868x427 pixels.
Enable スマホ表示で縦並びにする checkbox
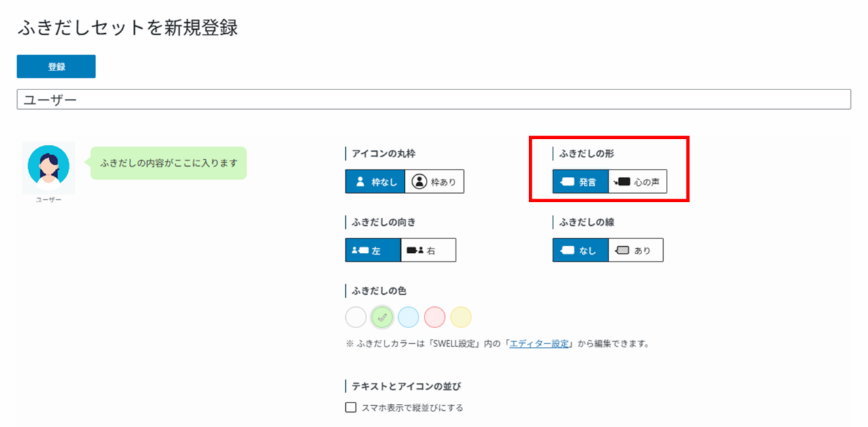(x=351, y=407)
